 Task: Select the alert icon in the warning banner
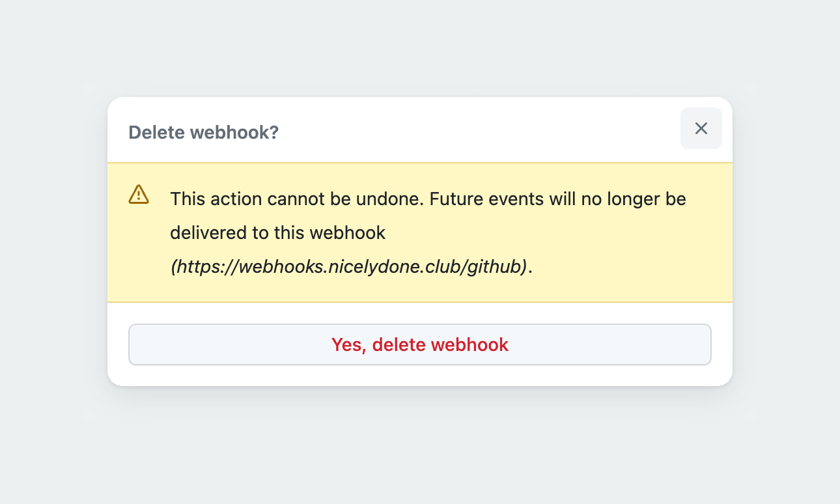click(139, 194)
